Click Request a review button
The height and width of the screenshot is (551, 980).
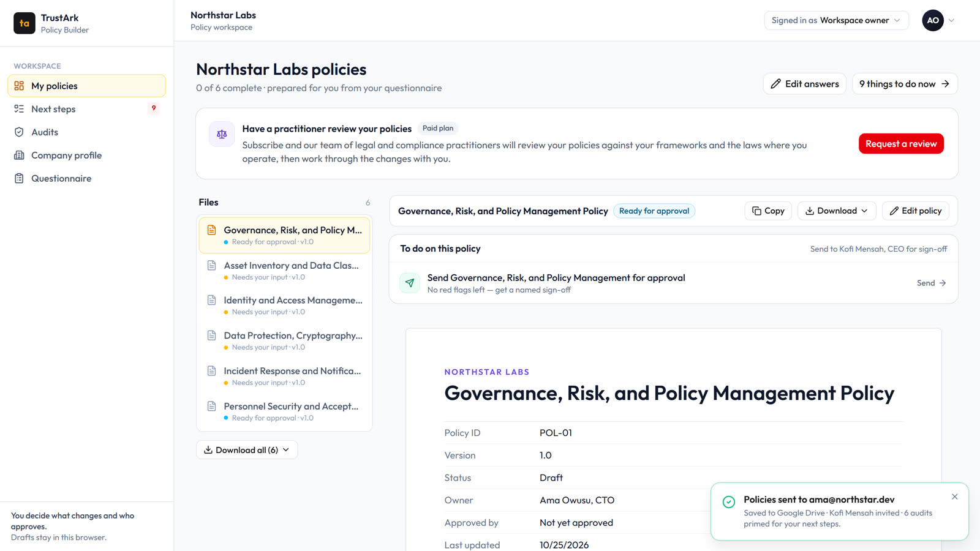tap(901, 144)
